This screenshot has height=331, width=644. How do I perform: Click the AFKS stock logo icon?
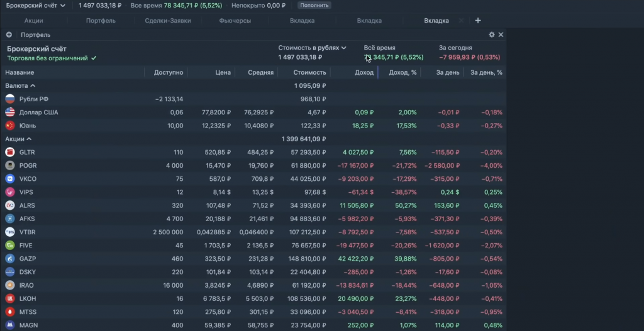tap(10, 219)
